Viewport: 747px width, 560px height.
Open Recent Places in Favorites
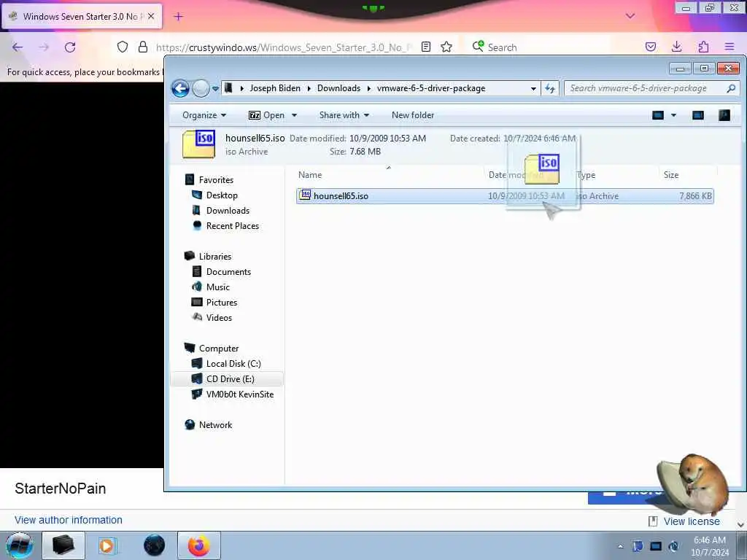coord(233,226)
